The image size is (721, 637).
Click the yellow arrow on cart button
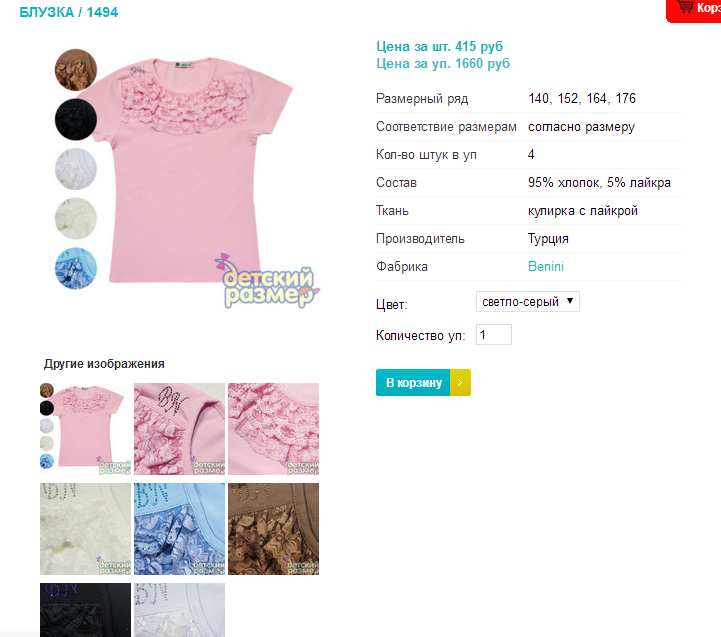pyautogui.click(x=460, y=383)
